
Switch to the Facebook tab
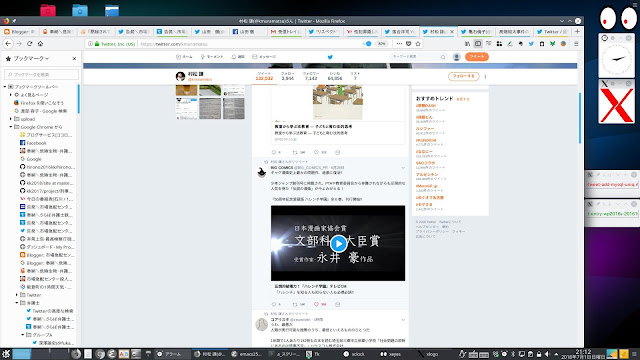pos(247,31)
